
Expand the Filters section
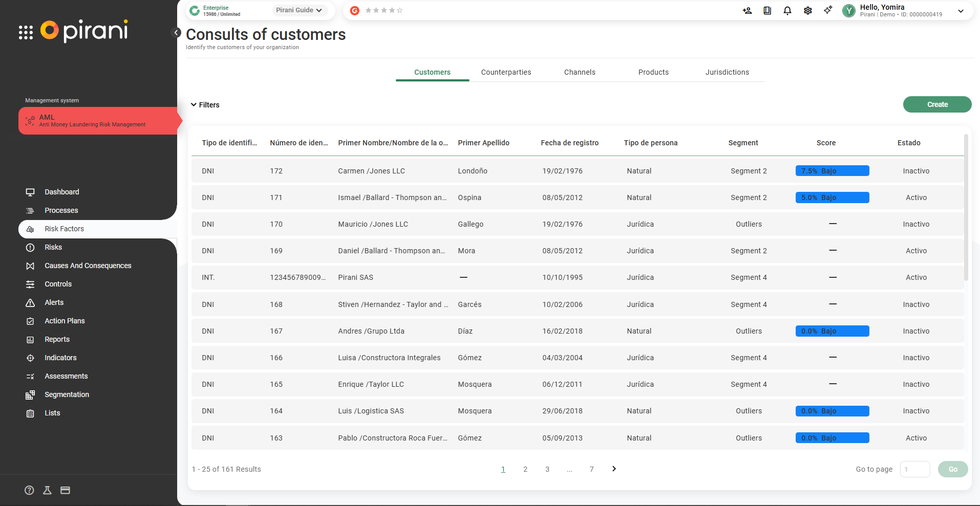[205, 105]
